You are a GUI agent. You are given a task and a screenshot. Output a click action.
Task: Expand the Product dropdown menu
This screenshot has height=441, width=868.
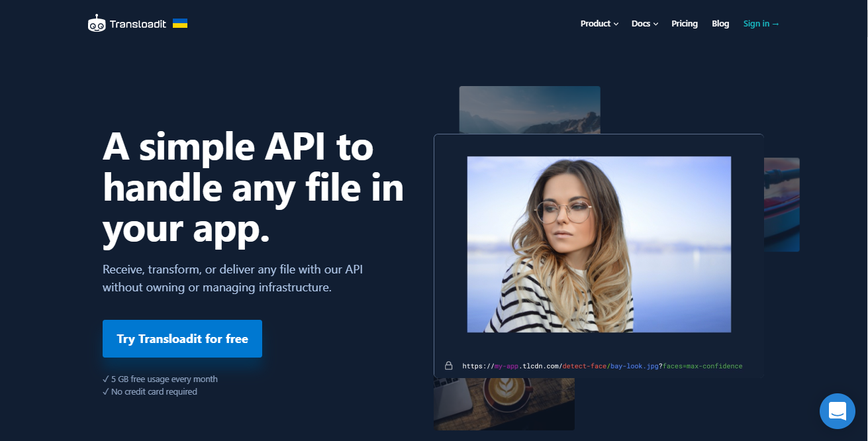[599, 24]
